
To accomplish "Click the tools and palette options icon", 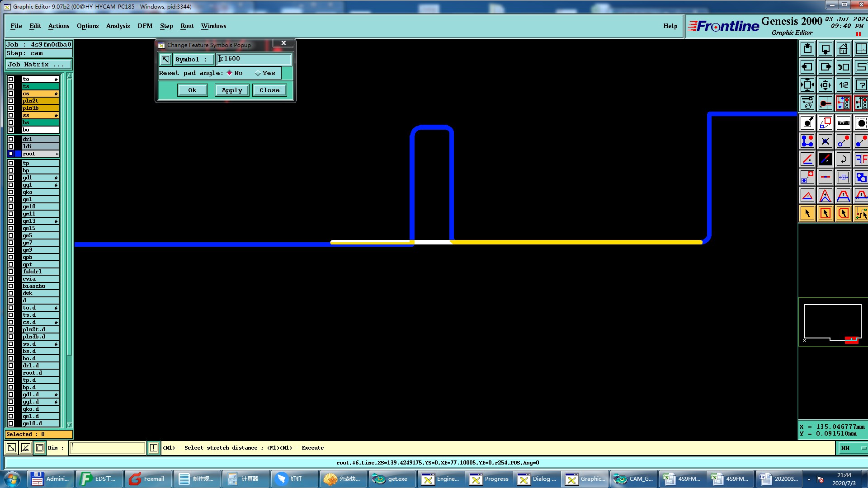I will coord(807,103).
